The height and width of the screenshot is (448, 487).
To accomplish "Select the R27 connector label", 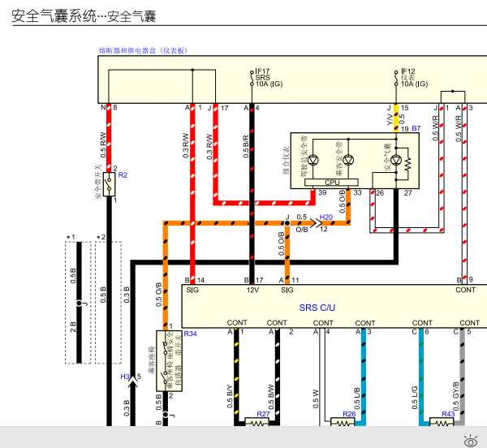I will pos(261,415).
